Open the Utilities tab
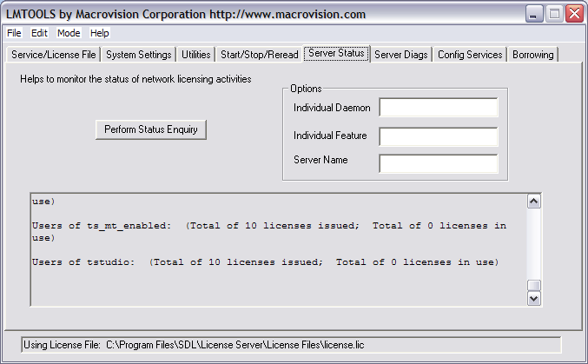The image size is (588, 364). [195, 55]
